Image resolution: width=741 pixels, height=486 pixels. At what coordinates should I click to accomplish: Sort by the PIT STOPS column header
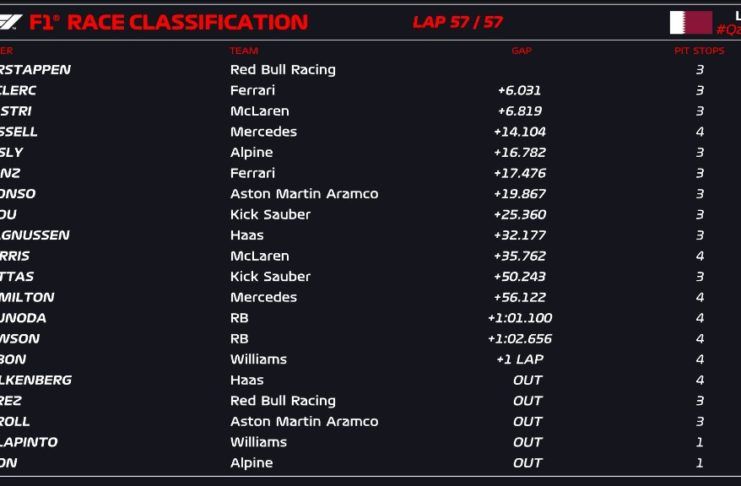coord(699,50)
